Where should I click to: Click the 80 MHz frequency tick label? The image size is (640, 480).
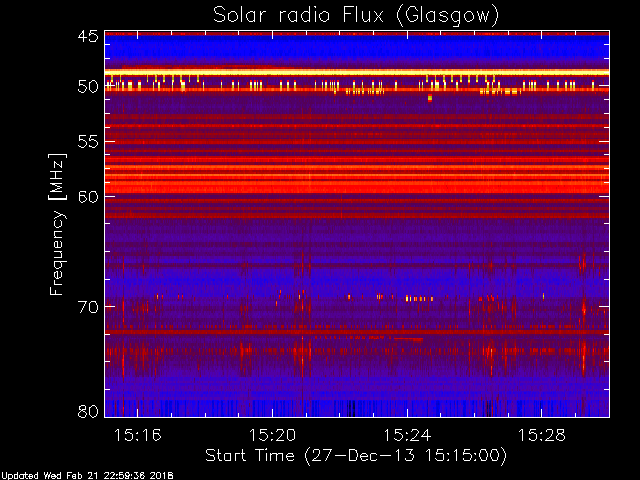pyautogui.click(x=87, y=411)
